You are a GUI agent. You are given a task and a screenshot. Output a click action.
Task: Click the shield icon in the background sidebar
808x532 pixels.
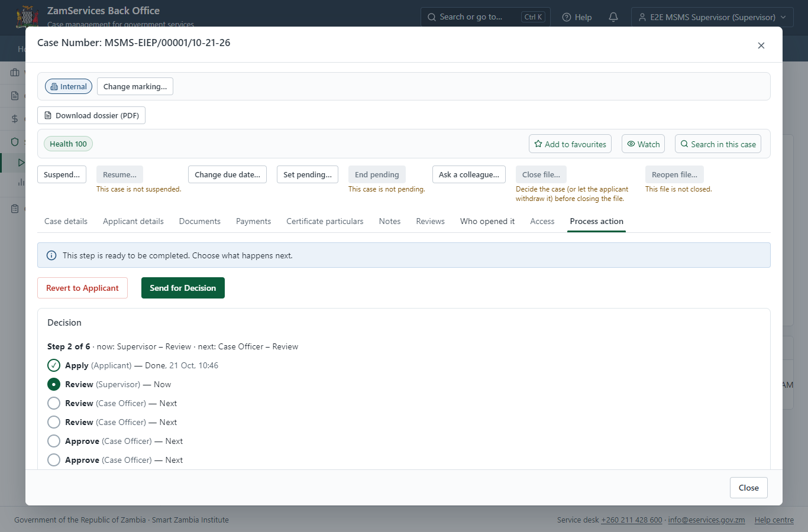[x=15, y=142]
